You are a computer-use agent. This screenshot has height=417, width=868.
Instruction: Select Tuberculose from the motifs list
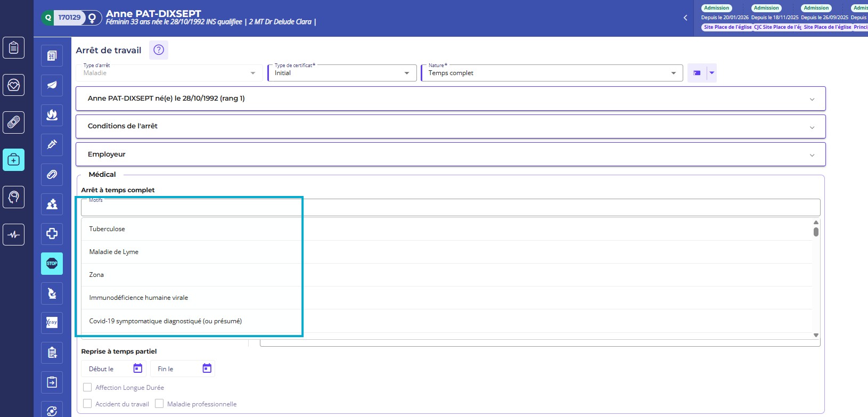point(107,229)
